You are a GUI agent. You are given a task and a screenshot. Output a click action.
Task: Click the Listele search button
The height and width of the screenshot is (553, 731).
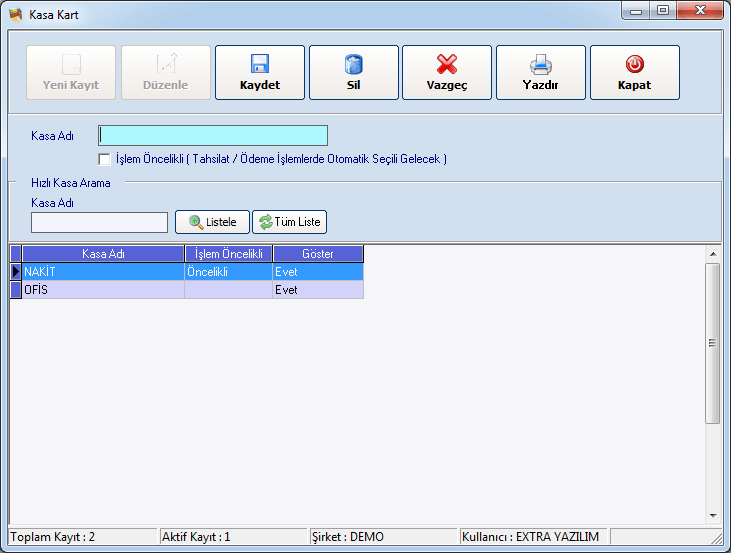point(213,222)
